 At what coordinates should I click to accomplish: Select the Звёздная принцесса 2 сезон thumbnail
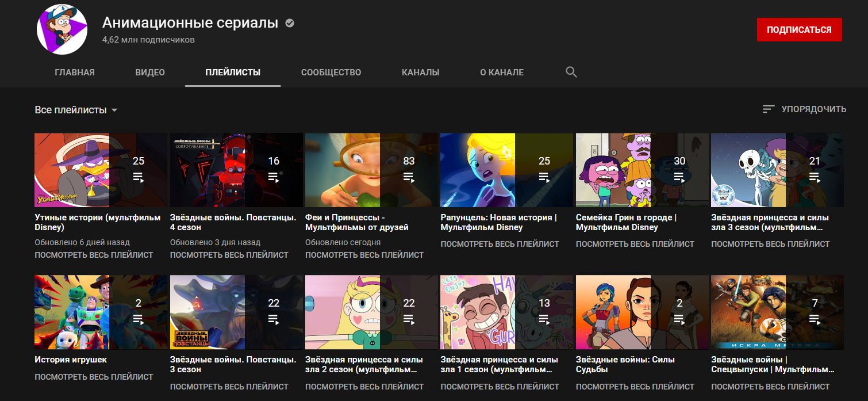tap(371, 312)
